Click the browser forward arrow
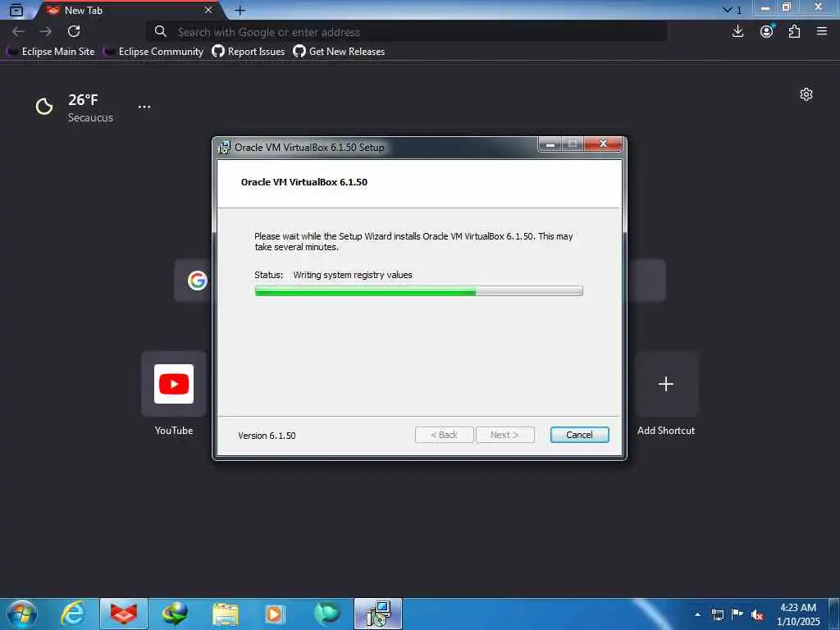 click(46, 32)
